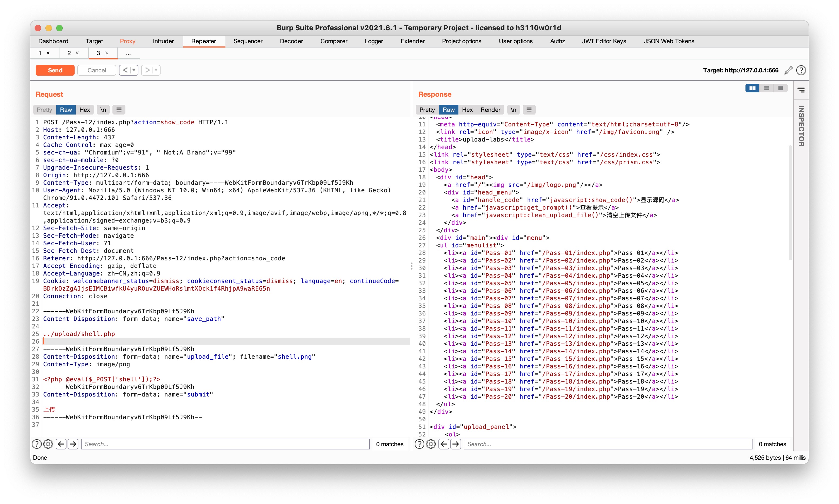Go to next response search match arrow
Image resolution: width=839 pixels, height=504 pixels.
[456, 444]
